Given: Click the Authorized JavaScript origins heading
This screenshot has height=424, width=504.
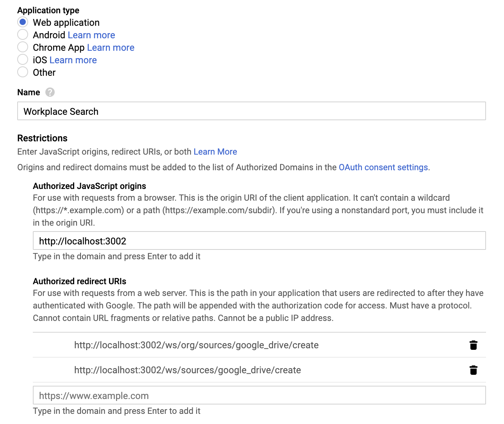Looking at the screenshot, I should coord(89,186).
